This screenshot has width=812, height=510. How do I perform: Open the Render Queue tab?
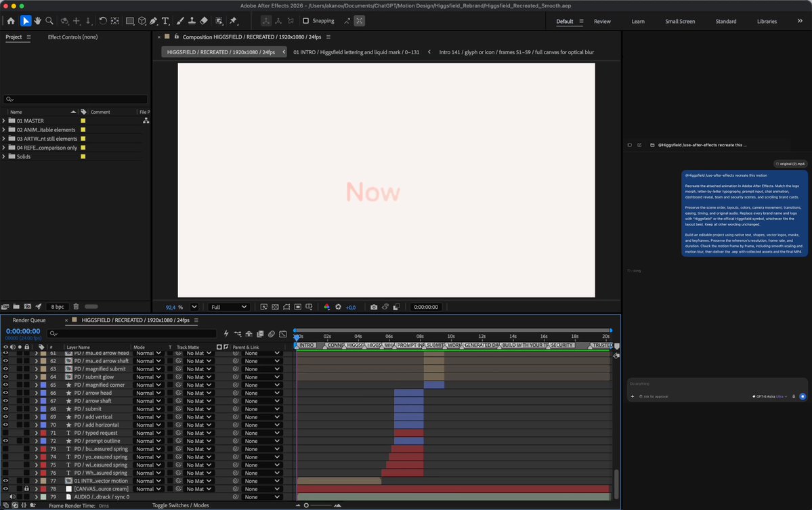point(29,320)
